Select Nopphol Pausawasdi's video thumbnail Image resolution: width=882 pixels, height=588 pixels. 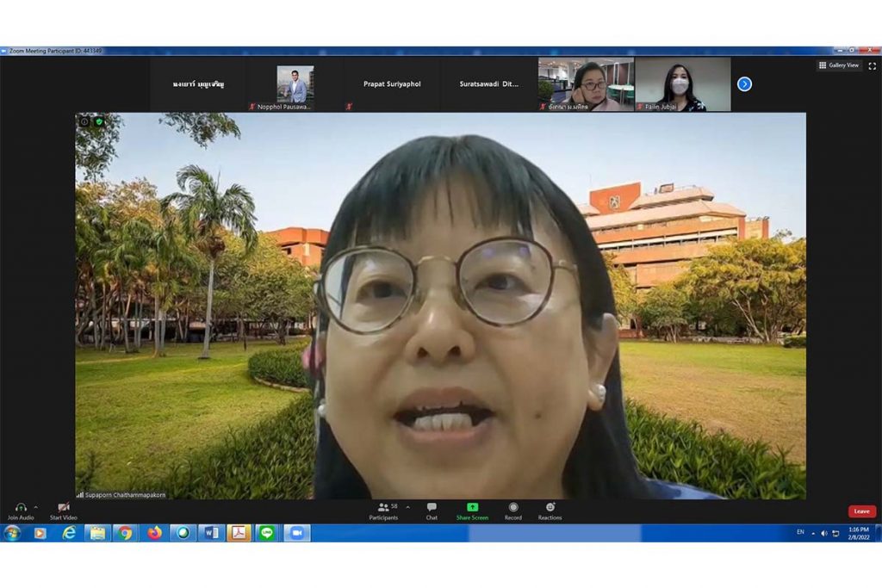coord(295,84)
